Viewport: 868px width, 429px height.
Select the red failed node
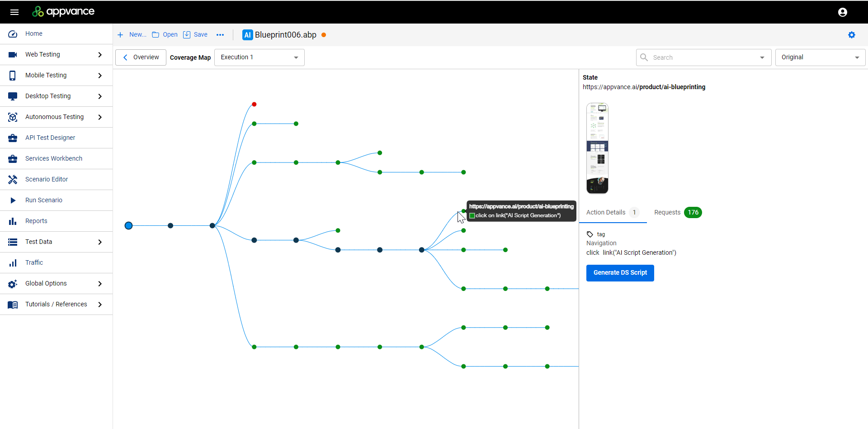tap(254, 105)
